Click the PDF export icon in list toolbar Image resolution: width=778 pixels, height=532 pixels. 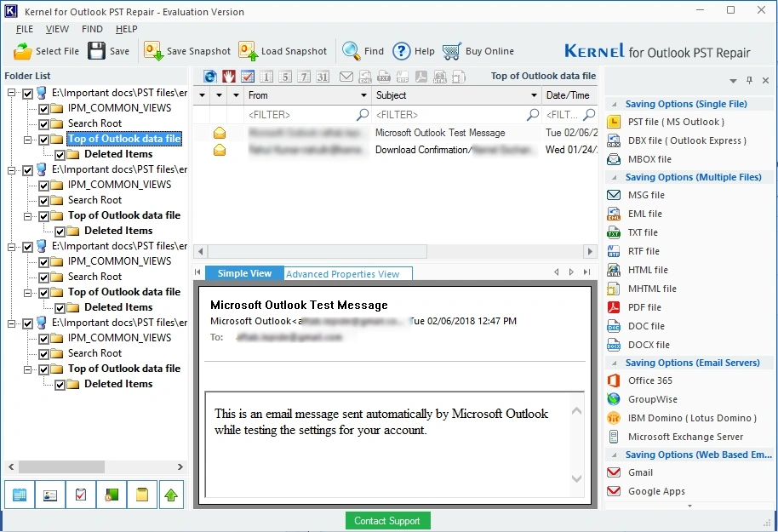(x=420, y=77)
